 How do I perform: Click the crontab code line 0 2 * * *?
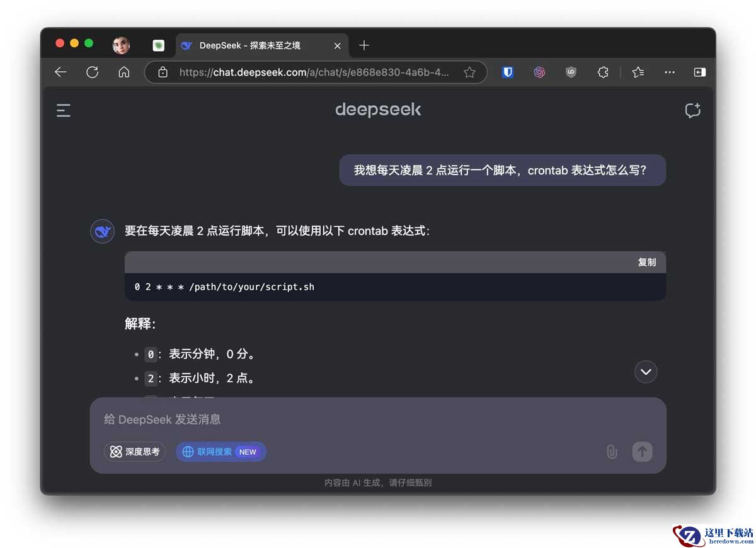(x=224, y=287)
